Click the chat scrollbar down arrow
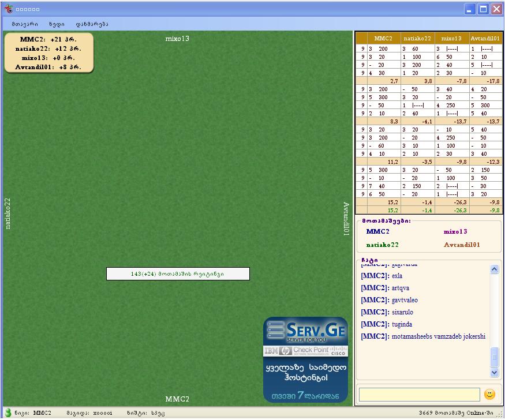The image size is (505, 420). pos(495,372)
